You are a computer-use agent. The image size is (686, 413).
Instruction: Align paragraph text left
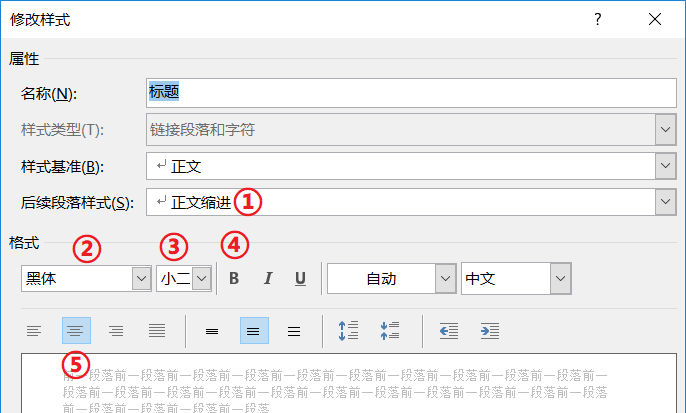34,331
